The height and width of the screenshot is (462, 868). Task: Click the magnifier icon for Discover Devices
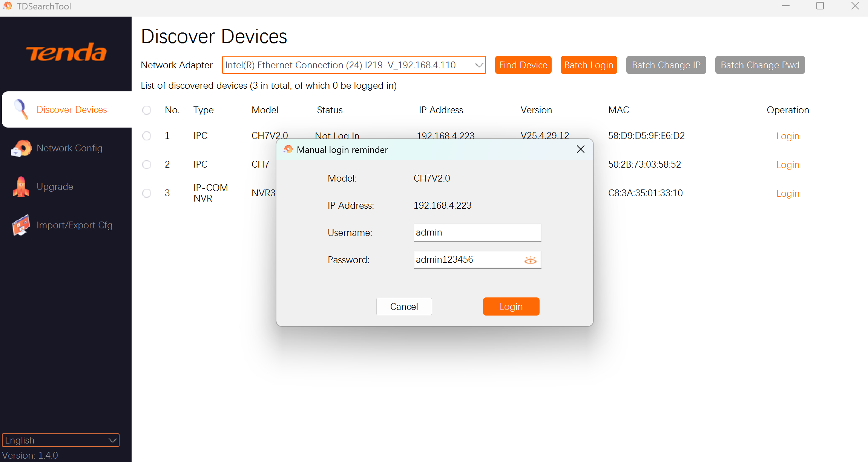pos(21,109)
